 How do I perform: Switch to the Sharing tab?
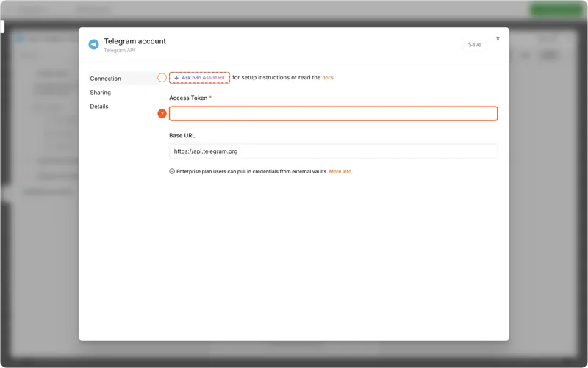click(100, 93)
